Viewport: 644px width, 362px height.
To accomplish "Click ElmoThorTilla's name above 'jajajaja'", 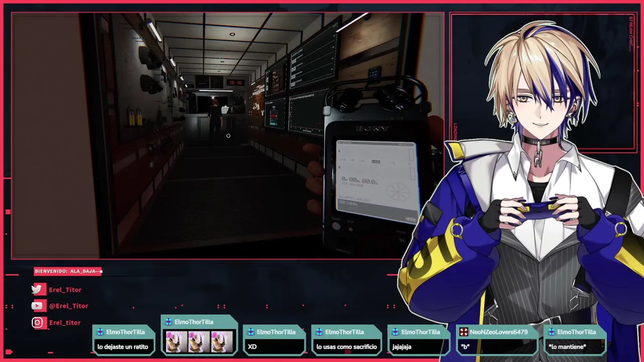I will [x=421, y=332].
